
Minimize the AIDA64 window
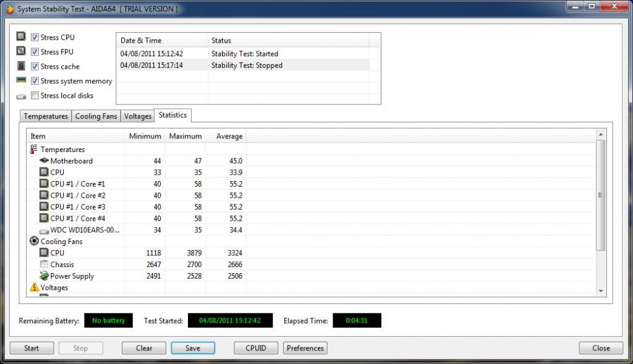point(576,6)
